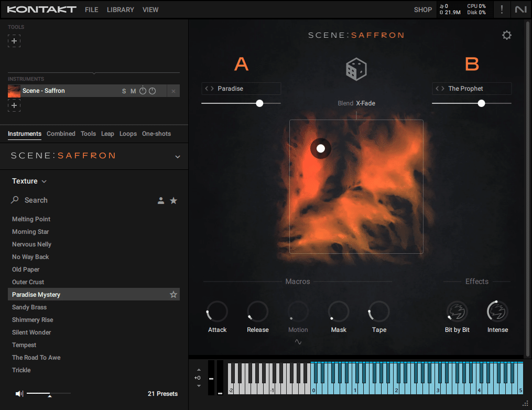Step layer A sound arrows beside Paradise
The image size is (532, 410).
pos(209,89)
